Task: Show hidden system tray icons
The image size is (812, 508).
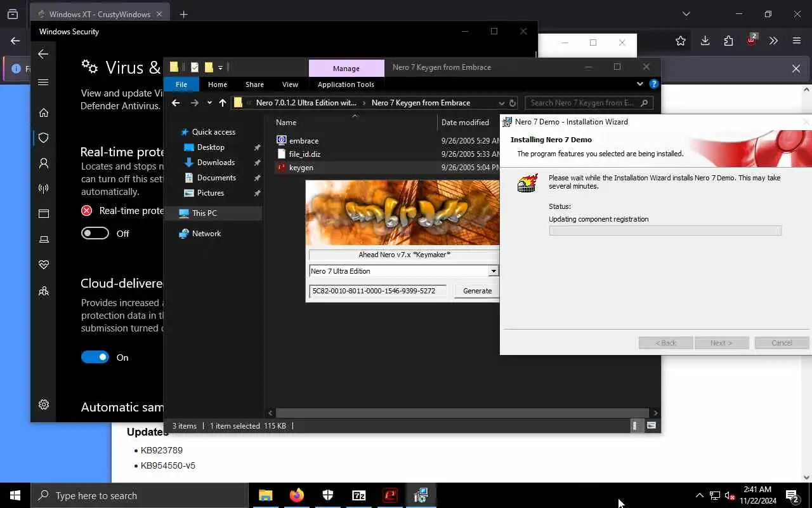Action: (x=699, y=495)
